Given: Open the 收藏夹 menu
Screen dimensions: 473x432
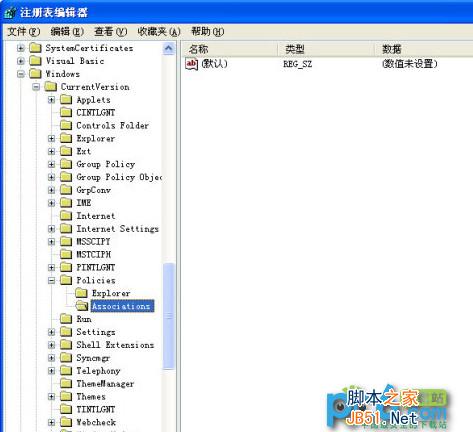Looking at the screenshot, I should [159, 32].
